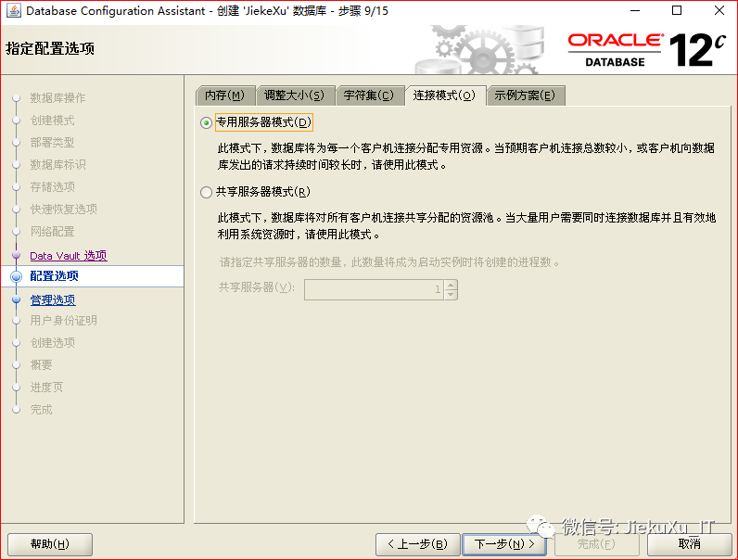
Task: Decrease 共享服务器 count with down arrow
Action: (451, 295)
